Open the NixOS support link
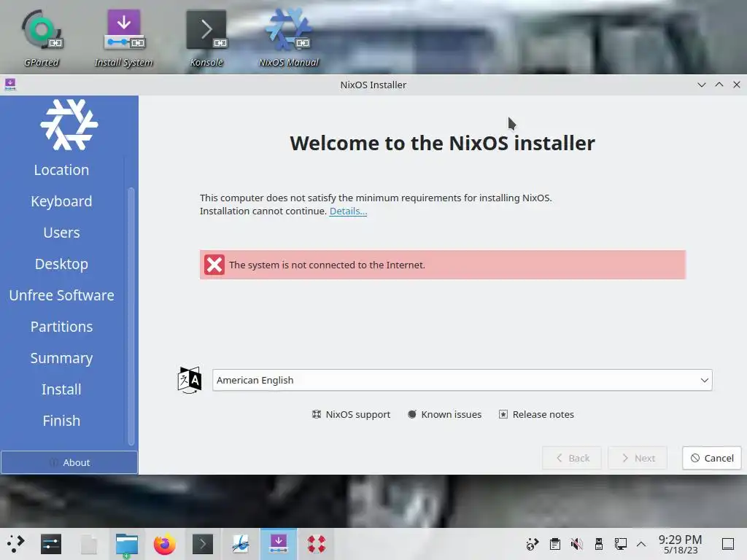 (x=351, y=414)
